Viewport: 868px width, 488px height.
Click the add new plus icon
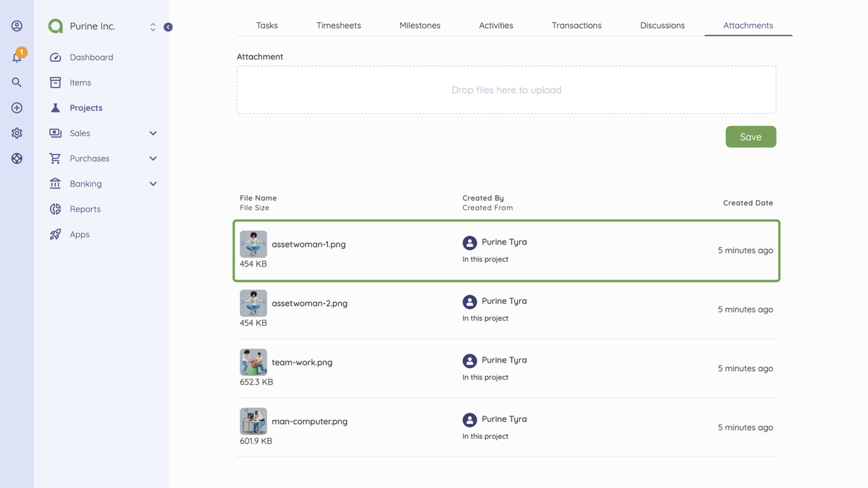click(x=17, y=108)
